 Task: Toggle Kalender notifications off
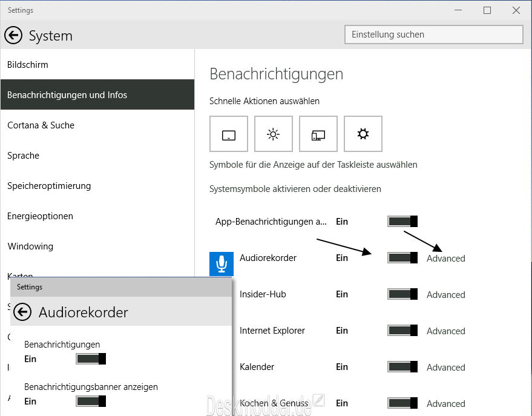click(402, 367)
